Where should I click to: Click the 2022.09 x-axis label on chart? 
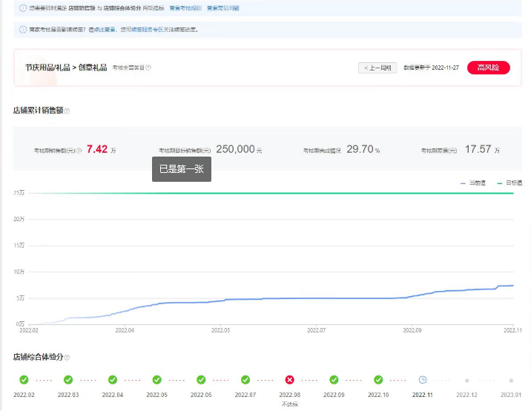(412, 330)
